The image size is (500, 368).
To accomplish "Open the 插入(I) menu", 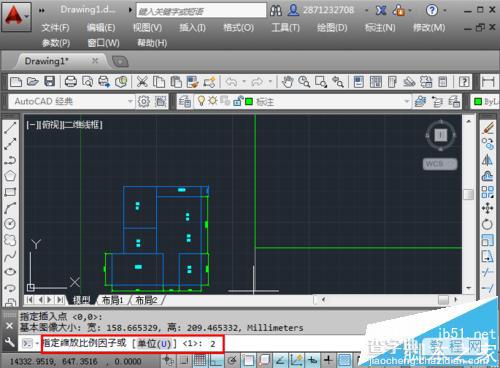I will [x=192, y=28].
